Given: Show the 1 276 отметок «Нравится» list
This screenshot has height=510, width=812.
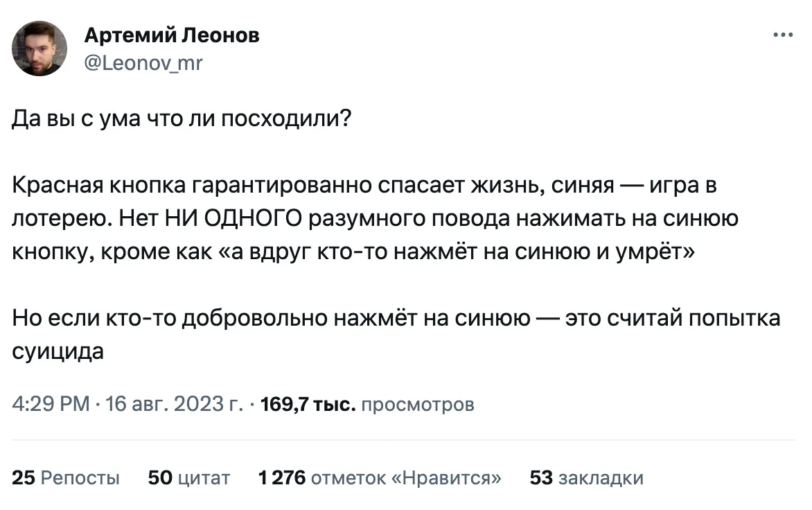Looking at the screenshot, I should 380,478.
